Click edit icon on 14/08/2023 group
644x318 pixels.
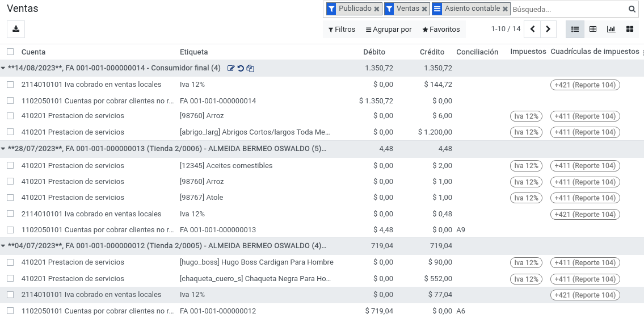[231, 68]
